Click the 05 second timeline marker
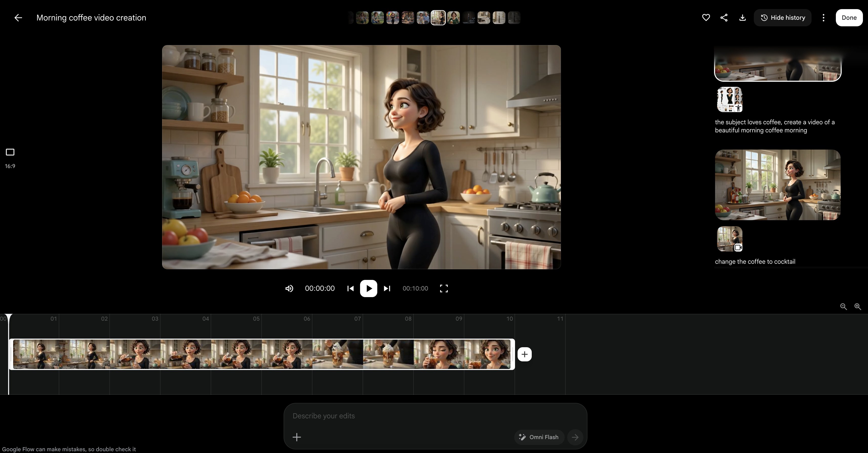Image resolution: width=868 pixels, height=453 pixels. [x=256, y=319]
